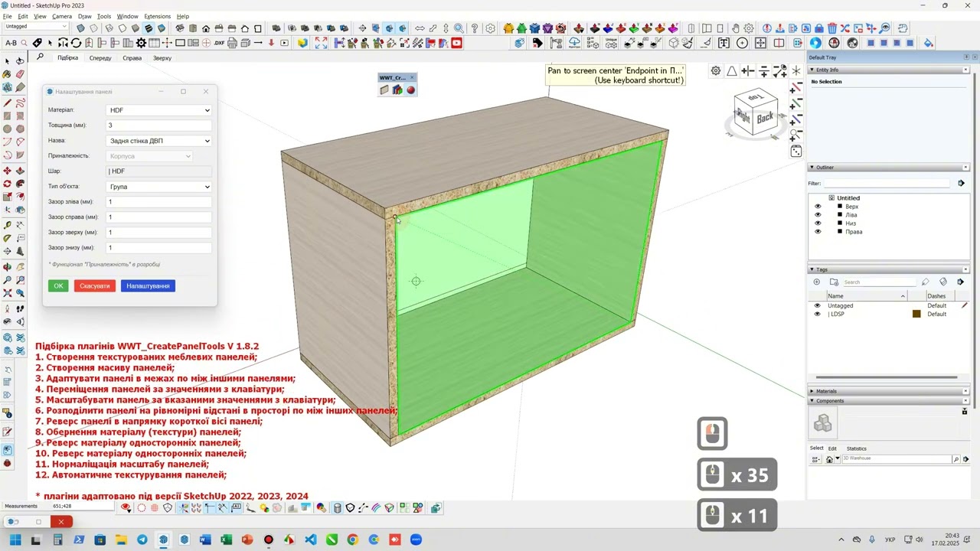Image resolution: width=980 pixels, height=551 pixels.
Task: Click the blue Налаштування button
Action: tap(148, 285)
